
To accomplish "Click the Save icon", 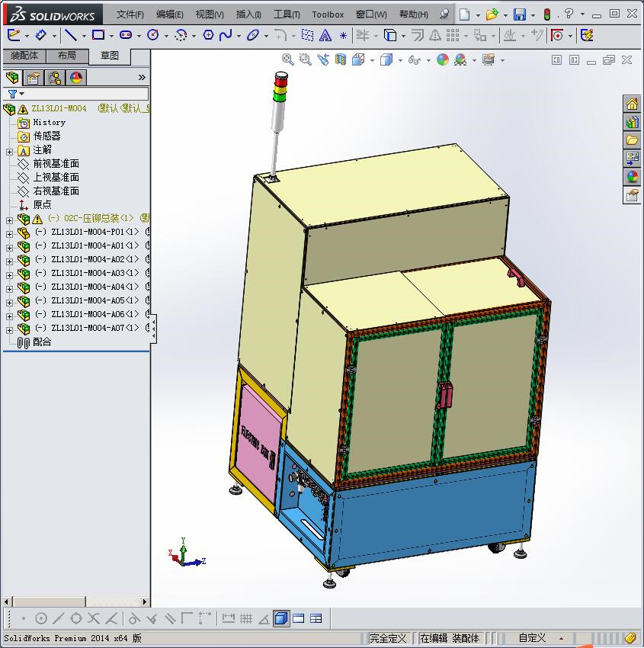I will pyautogui.click(x=520, y=14).
